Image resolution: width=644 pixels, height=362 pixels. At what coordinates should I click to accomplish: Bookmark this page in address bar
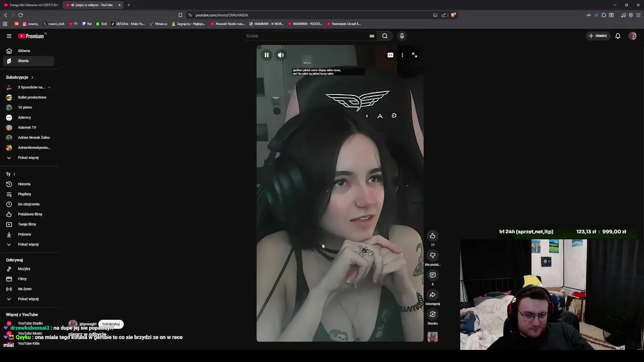pyautogui.click(x=180, y=15)
